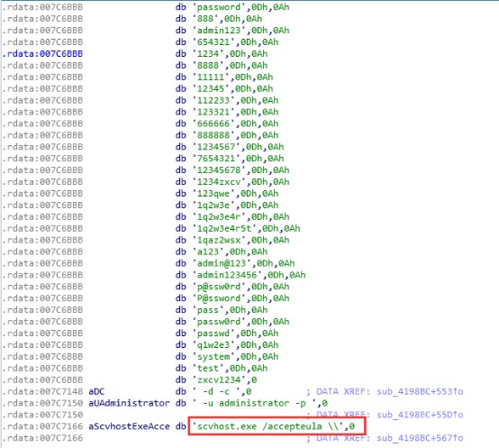Viewport: 499px width, 448px height.
Task: Follow the sub_4198BC+55D cross-reference
Action: [420, 415]
